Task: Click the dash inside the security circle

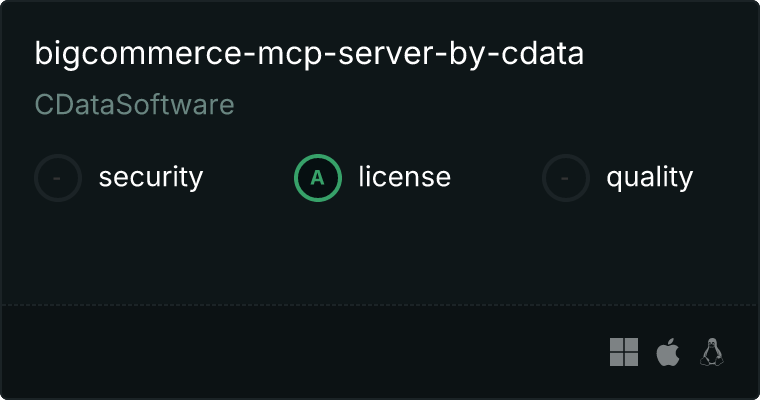Action: [x=58, y=178]
